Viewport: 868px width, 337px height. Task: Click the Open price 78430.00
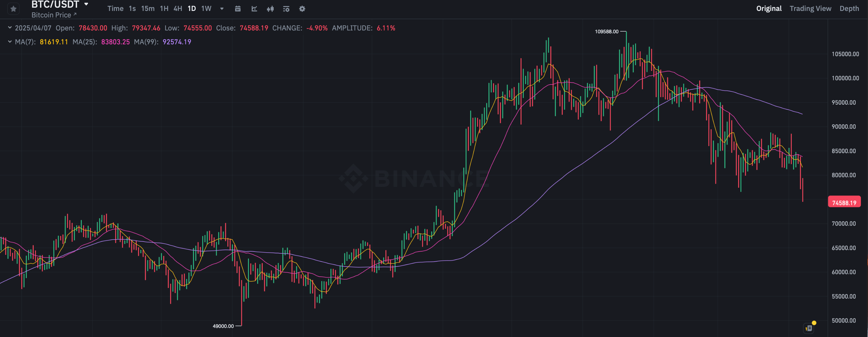coord(93,28)
